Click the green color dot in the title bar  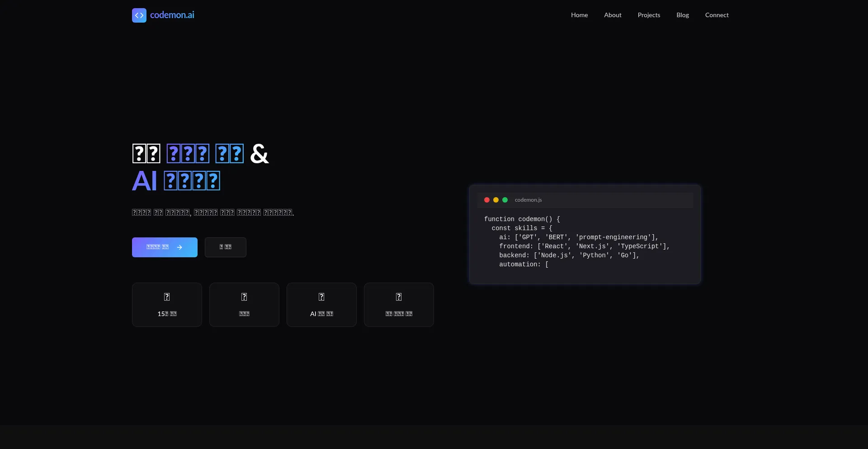(505, 199)
